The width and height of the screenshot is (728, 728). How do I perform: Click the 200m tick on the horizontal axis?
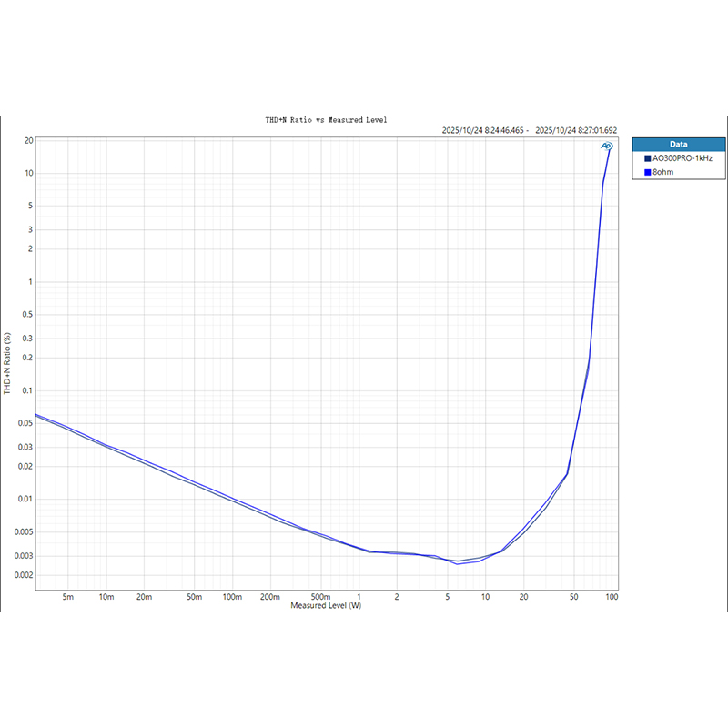coord(270,597)
